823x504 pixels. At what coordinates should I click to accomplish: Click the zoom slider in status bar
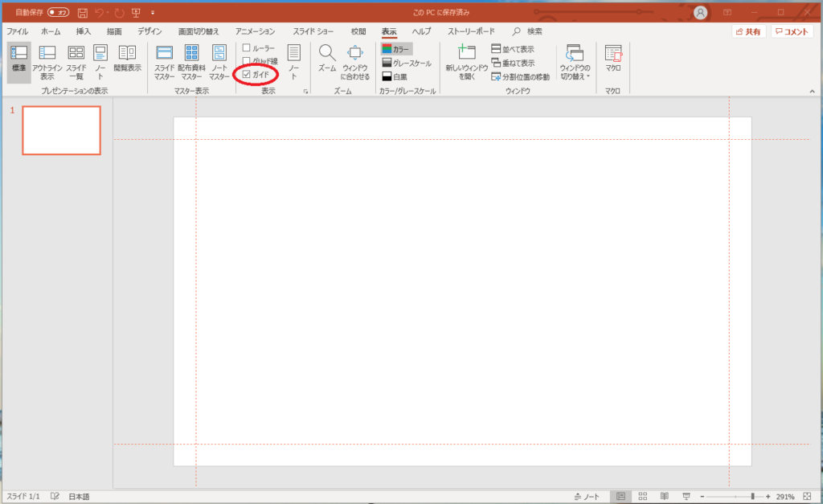(x=751, y=497)
